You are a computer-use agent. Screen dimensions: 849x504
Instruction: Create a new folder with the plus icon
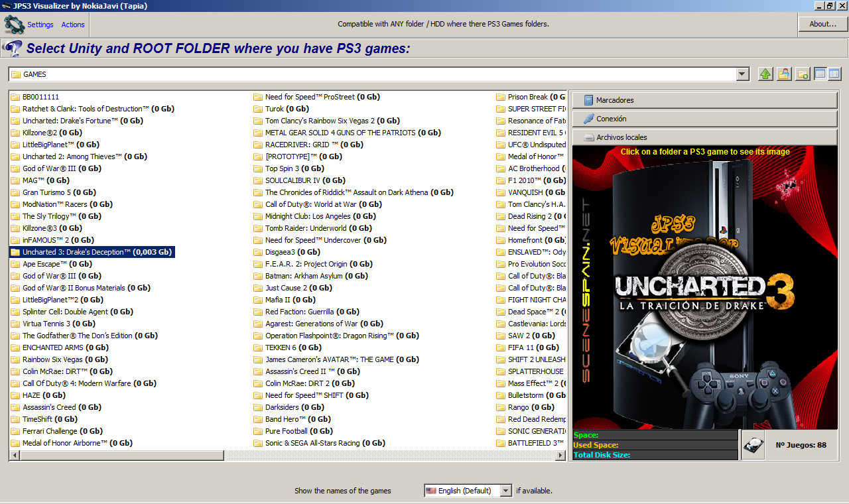coord(803,74)
